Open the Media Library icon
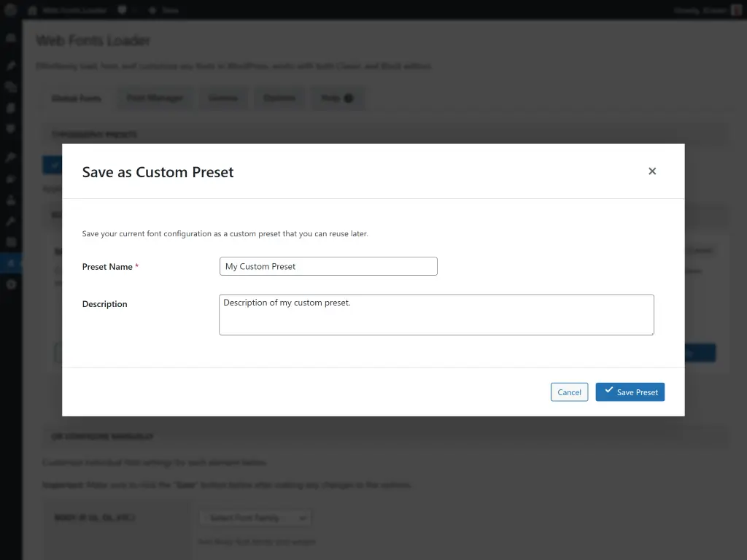The height and width of the screenshot is (560, 747). click(10, 86)
